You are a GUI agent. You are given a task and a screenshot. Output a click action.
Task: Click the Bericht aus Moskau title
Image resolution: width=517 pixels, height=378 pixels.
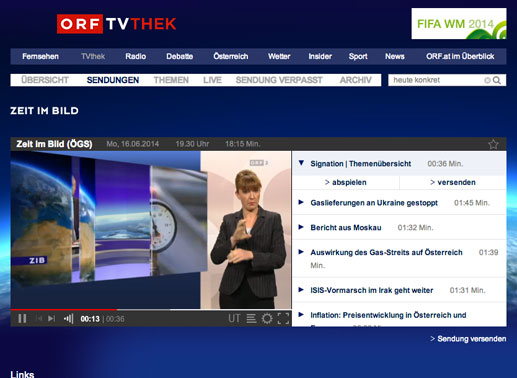click(x=346, y=227)
